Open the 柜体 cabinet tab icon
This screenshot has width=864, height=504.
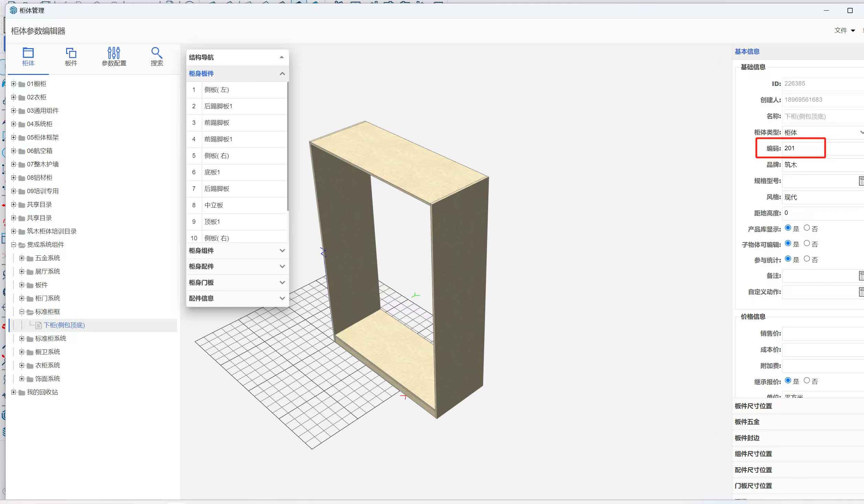click(x=28, y=53)
